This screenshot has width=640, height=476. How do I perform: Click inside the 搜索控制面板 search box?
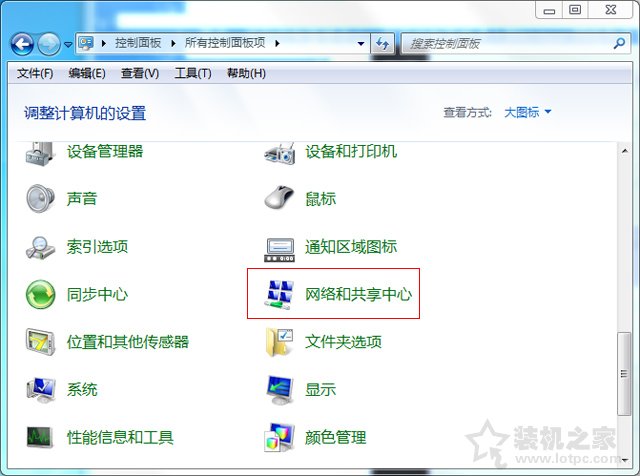[505, 44]
